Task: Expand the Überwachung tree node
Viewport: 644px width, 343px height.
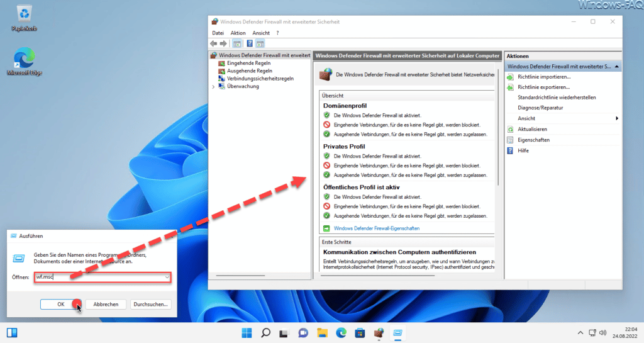Action: 213,87
